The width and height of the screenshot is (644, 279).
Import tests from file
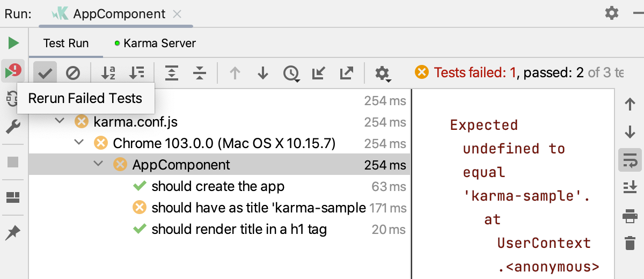coord(319,73)
